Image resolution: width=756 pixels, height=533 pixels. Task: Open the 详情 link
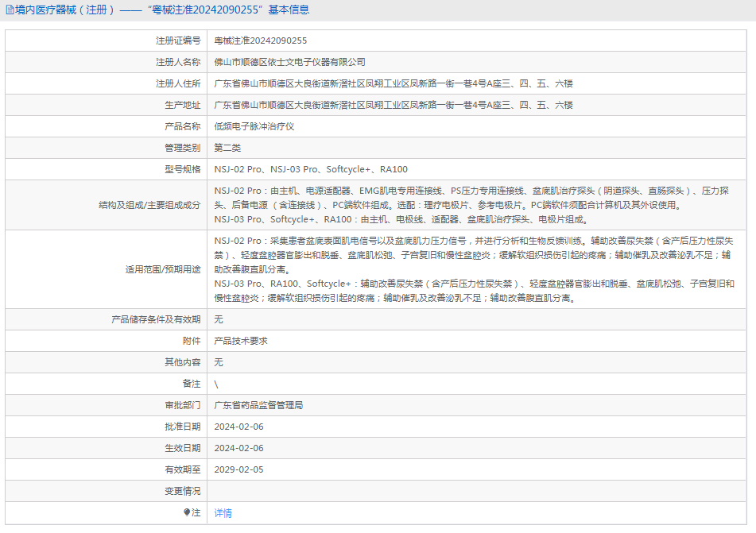pos(223,513)
